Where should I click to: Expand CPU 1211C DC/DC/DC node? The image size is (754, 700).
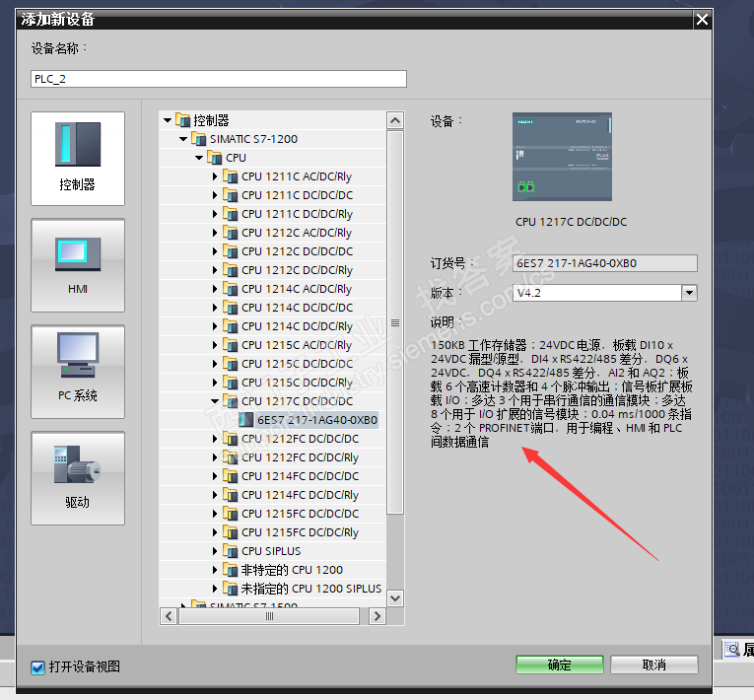(215, 195)
